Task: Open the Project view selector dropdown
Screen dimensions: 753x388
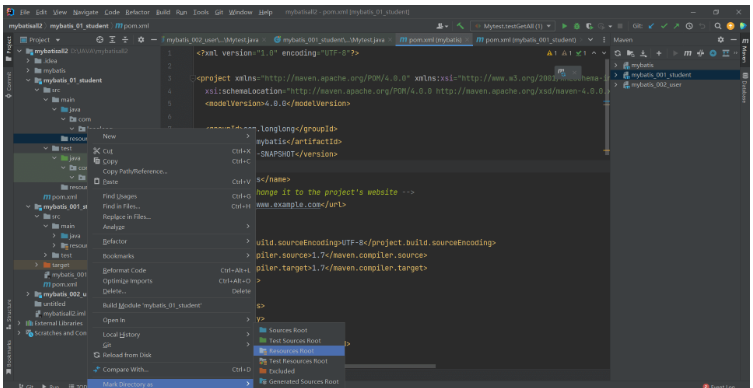Action: (x=40, y=40)
